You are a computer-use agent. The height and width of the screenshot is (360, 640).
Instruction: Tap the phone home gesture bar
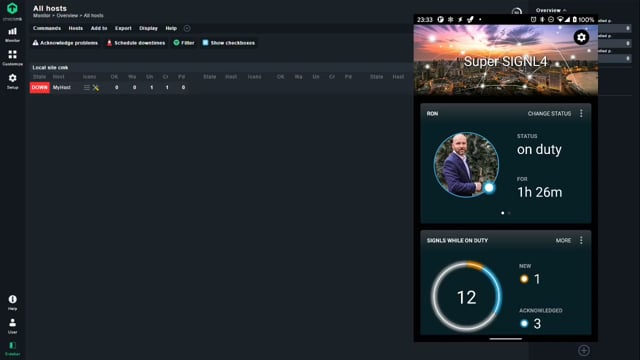(505, 338)
